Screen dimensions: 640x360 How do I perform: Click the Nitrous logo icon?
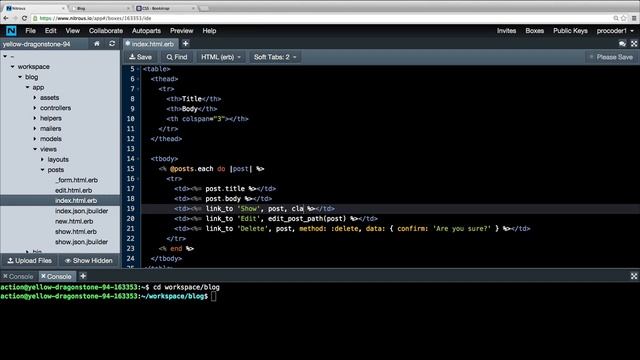pos(11,31)
